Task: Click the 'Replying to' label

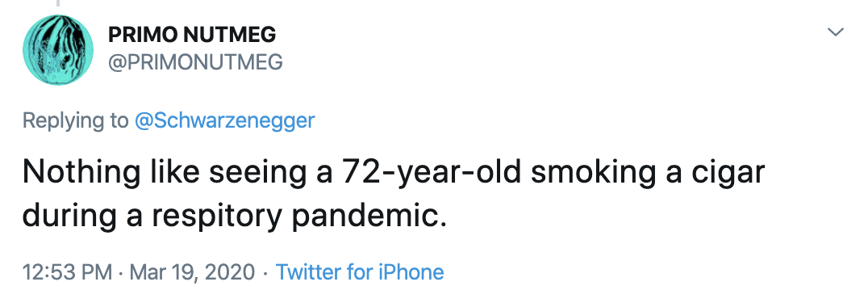Action: tap(75, 121)
